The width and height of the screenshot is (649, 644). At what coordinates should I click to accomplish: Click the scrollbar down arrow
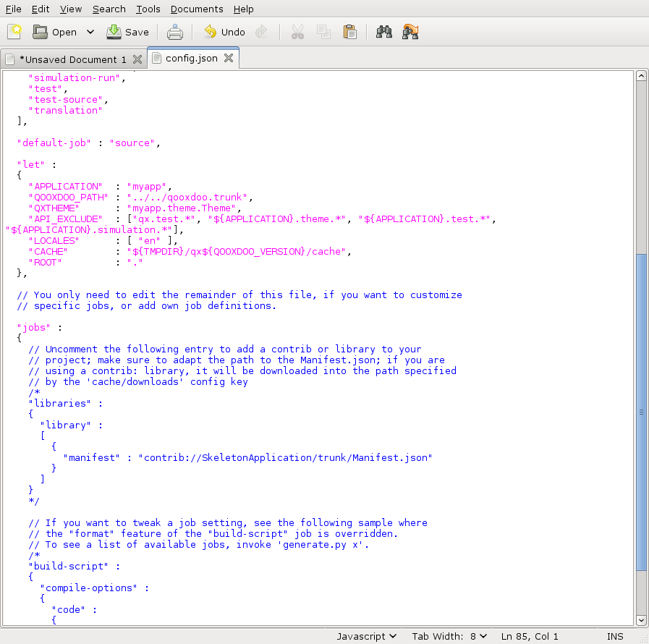tap(641, 620)
